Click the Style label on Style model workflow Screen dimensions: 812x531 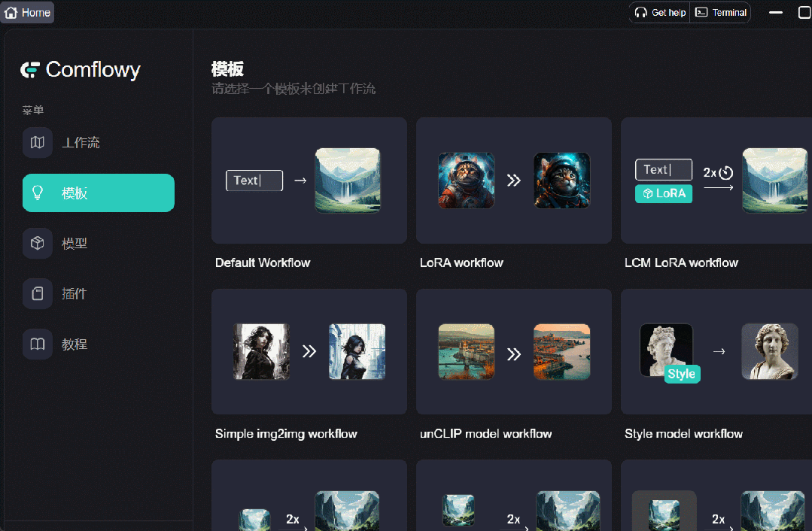coord(682,374)
